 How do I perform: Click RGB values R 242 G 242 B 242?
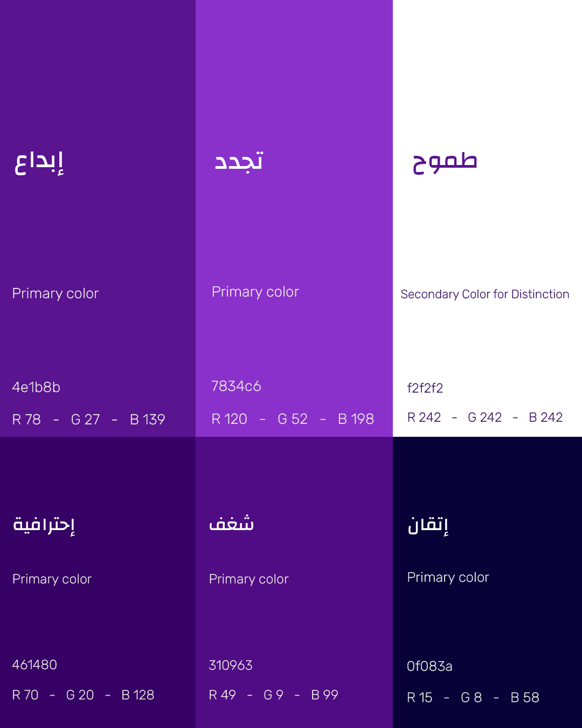[x=485, y=417]
